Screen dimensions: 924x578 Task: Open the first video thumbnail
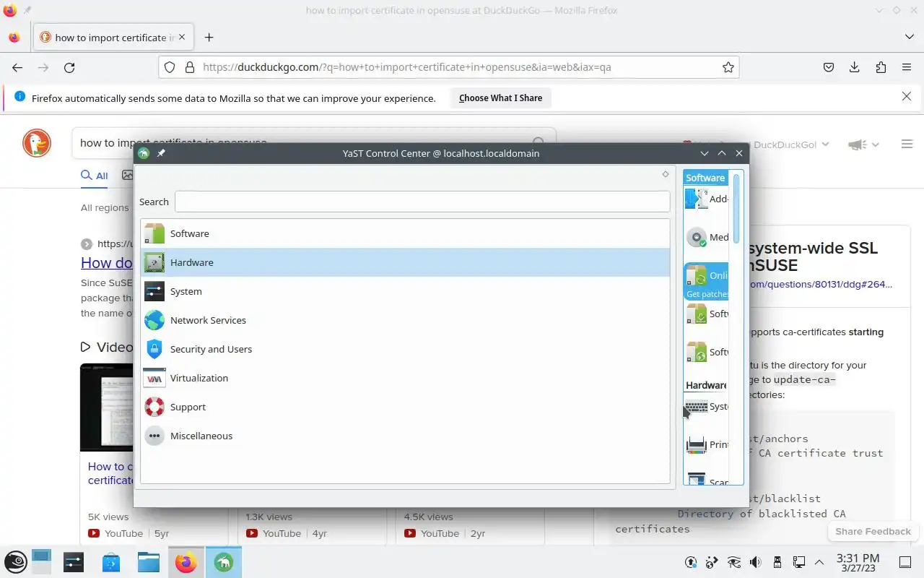point(107,407)
